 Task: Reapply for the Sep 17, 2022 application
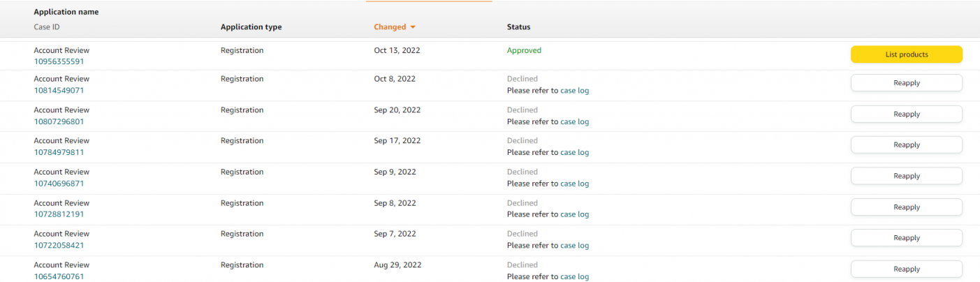tap(906, 144)
